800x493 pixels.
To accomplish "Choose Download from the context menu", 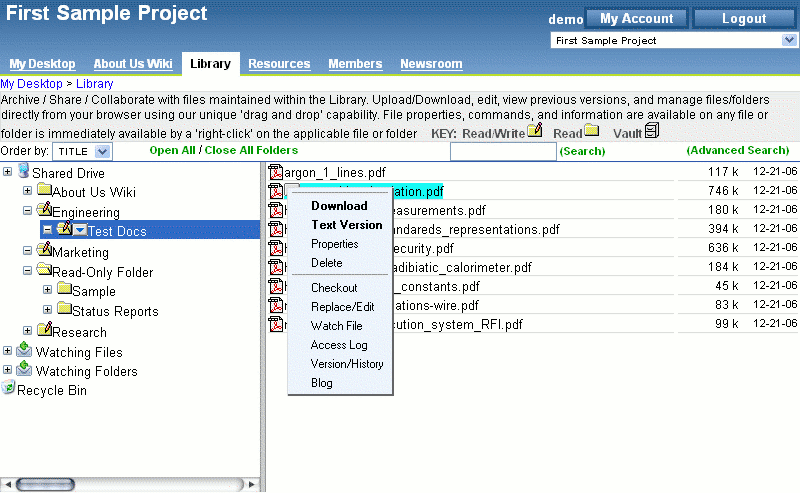I will click(339, 206).
